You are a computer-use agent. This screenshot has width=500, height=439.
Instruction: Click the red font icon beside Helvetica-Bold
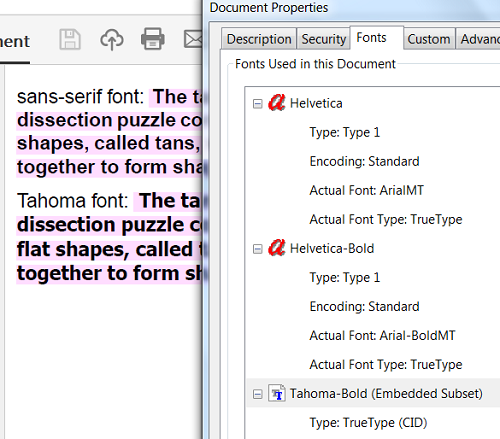(277, 248)
